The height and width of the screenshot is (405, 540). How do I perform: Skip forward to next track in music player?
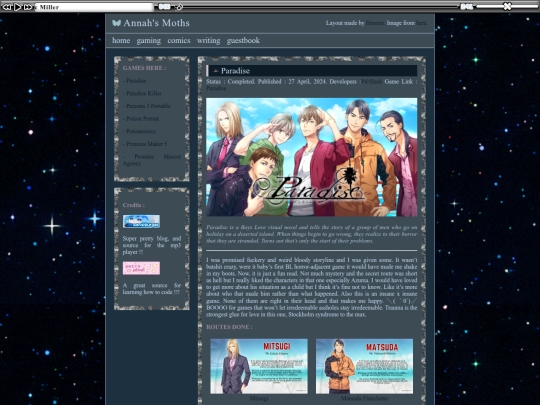[x=28, y=7]
